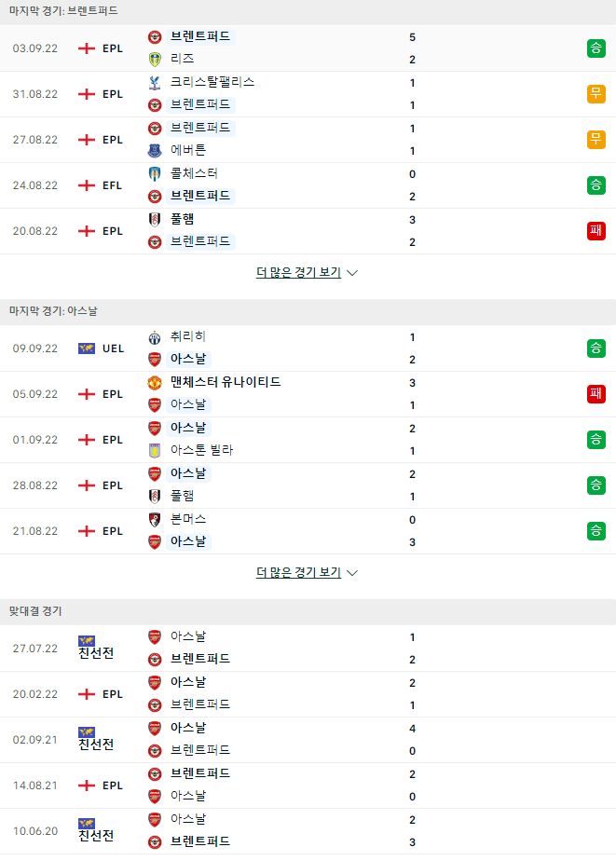Click the Colchester team crest icon
The width and height of the screenshot is (616, 861).
(155, 173)
